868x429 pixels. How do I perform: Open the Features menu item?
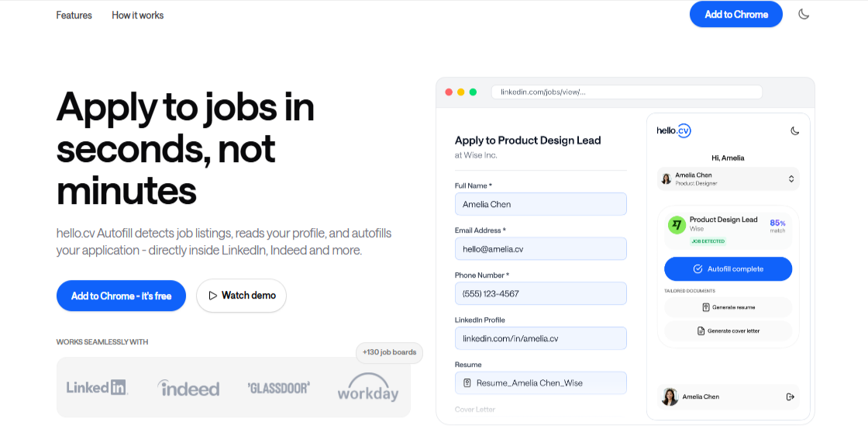[74, 15]
